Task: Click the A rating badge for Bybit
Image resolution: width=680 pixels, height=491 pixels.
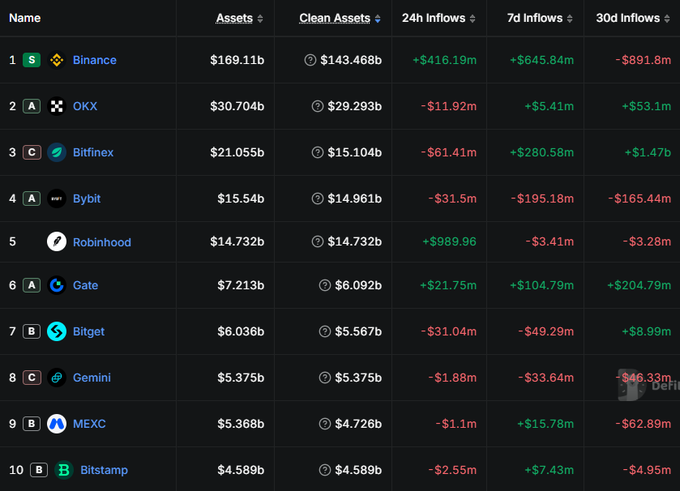Action: tap(32, 199)
